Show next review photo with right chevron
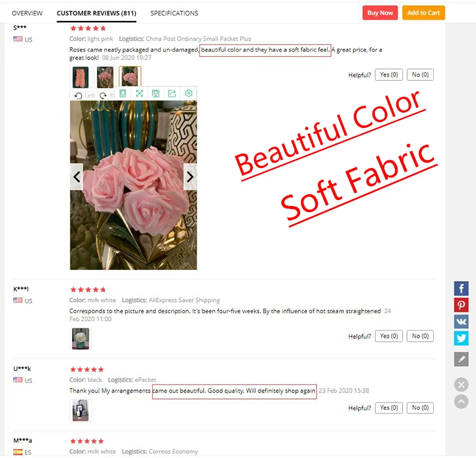Image resolution: width=476 pixels, height=458 pixels. coord(190,176)
